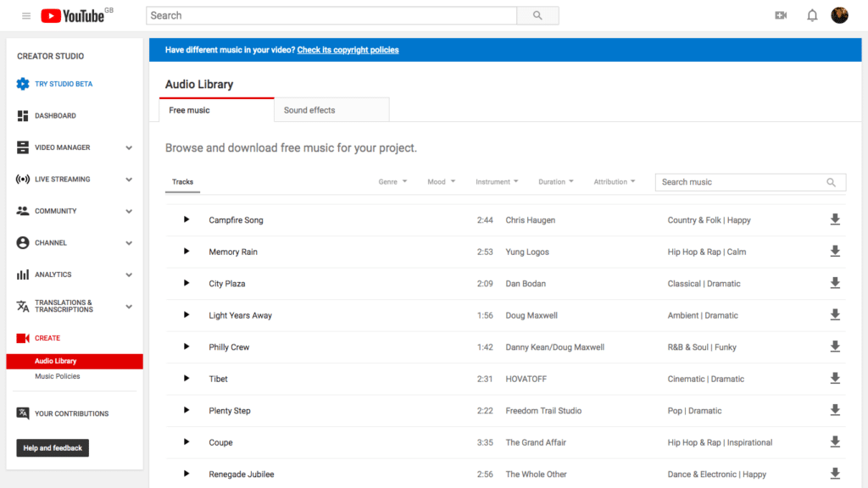
Task: Open the user account avatar
Action: [839, 15]
